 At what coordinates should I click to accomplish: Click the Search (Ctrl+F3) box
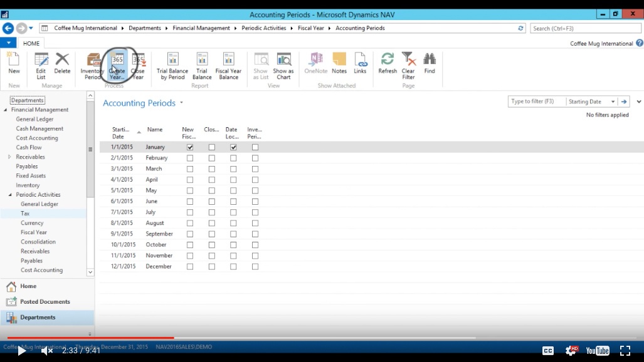pyautogui.click(x=585, y=28)
